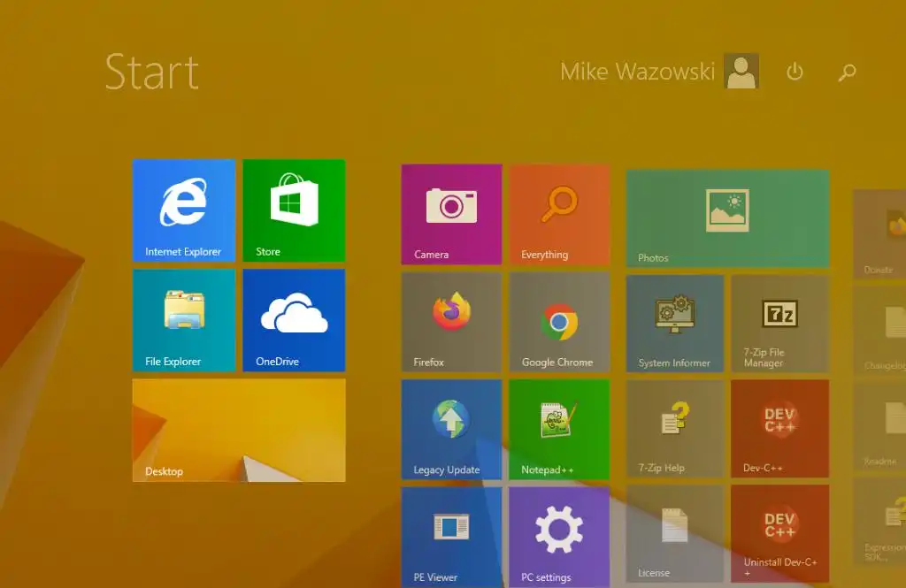Launch the Camera app tile
Image resolution: width=906 pixels, height=588 pixels.
pos(451,214)
